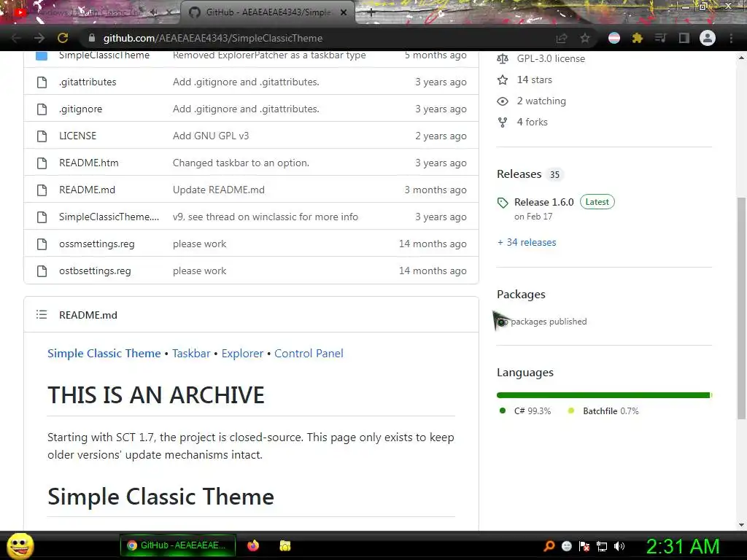View site info via the padlock icon
This screenshot has height=560, width=747.
pyautogui.click(x=92, y=38)
